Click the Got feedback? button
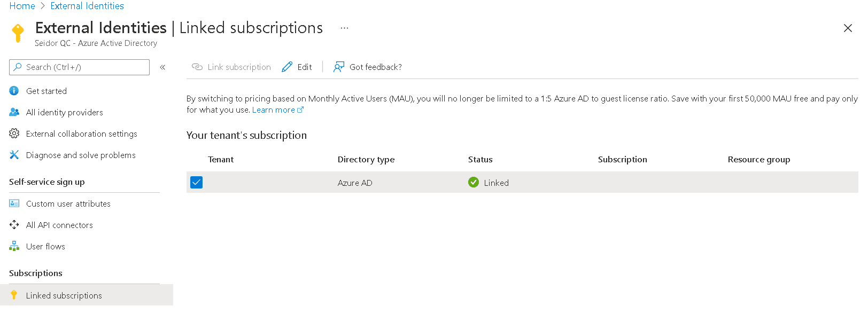Viewport: 868px width, 314px height. tap(367, 67)
